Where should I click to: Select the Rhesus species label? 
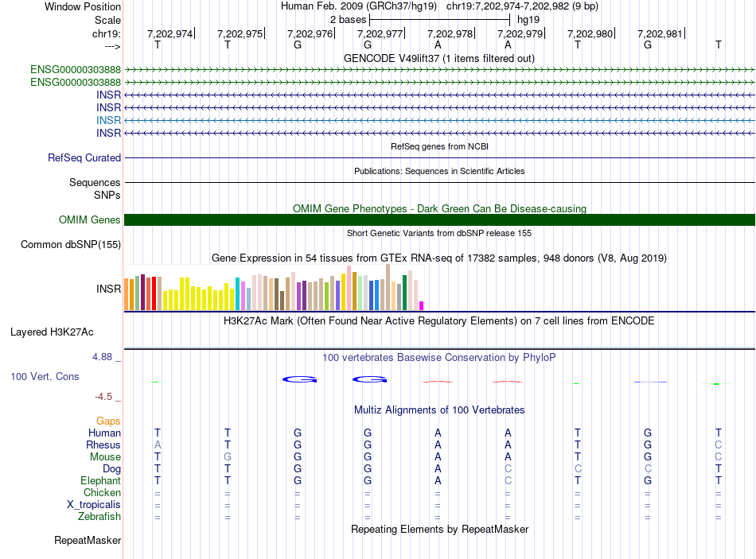point(103,445)
